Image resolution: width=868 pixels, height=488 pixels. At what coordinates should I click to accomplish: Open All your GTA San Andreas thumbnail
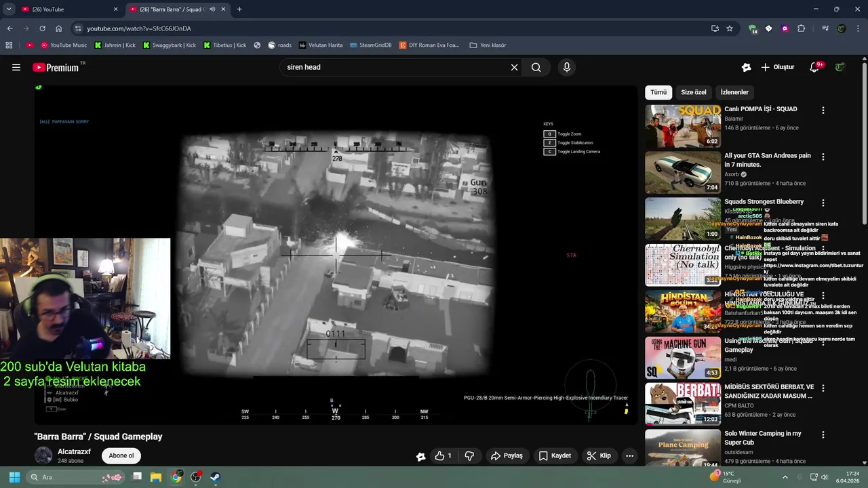(x=683, y=172)
